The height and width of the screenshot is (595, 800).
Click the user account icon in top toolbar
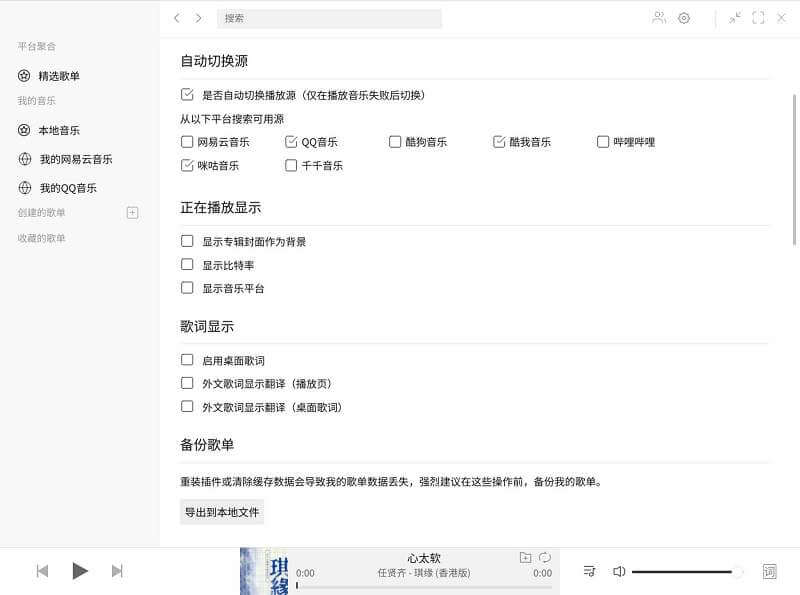point(658,17)
